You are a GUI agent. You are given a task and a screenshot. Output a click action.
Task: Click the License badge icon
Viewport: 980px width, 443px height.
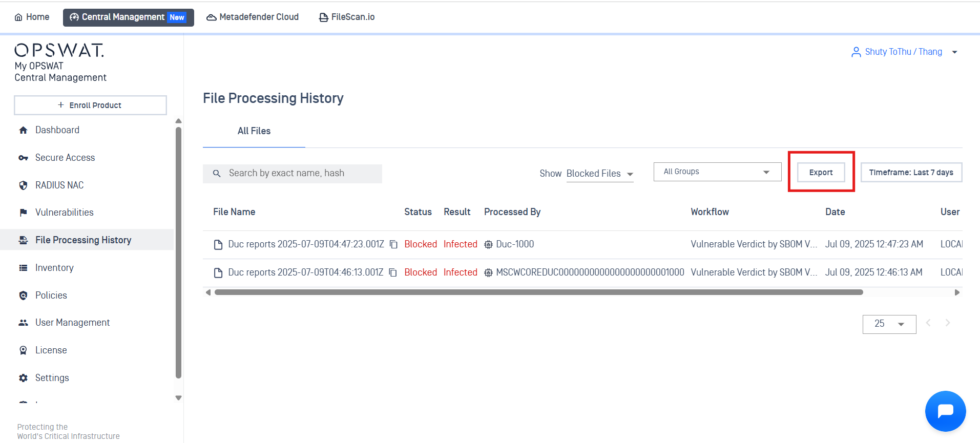23,350
